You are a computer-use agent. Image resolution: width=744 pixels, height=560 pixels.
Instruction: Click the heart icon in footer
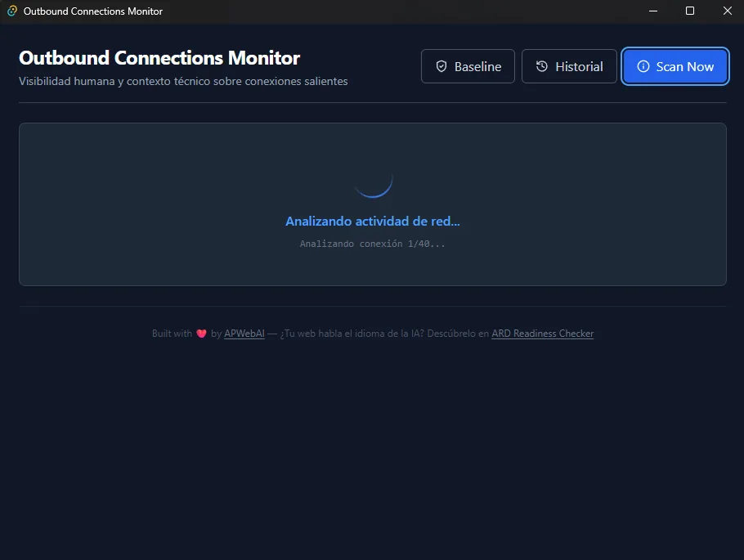201,334
